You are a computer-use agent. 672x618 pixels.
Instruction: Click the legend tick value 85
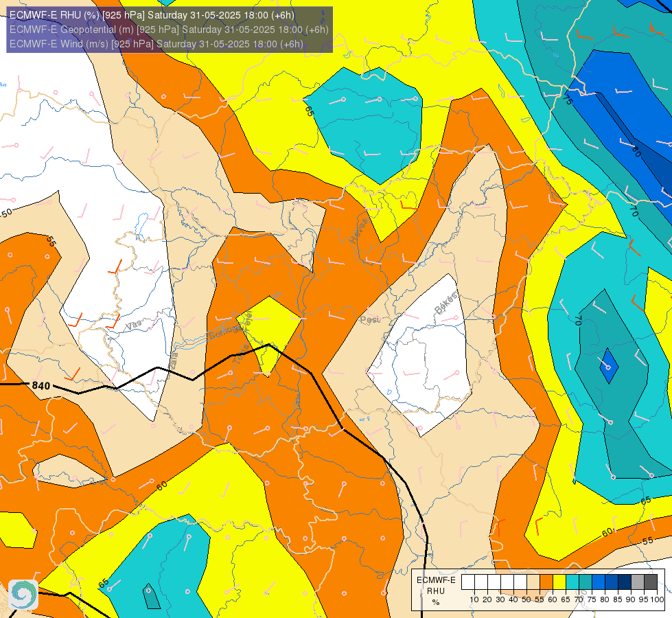tap(618, 599)
